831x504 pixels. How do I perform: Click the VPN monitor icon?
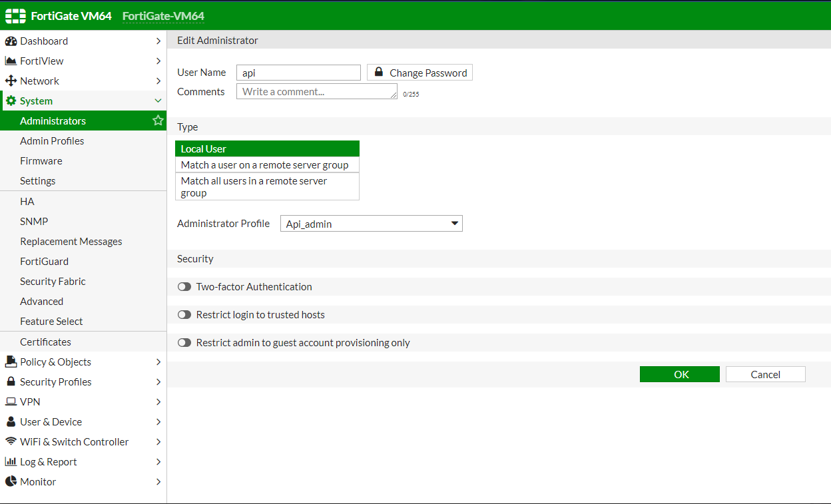click(x=11, y=402)
